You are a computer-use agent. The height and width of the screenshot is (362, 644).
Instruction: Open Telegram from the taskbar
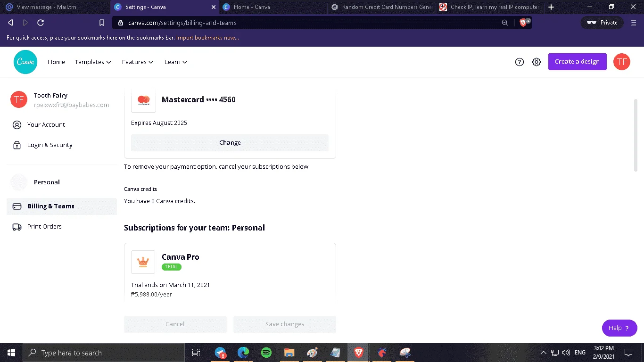point(220,353)
